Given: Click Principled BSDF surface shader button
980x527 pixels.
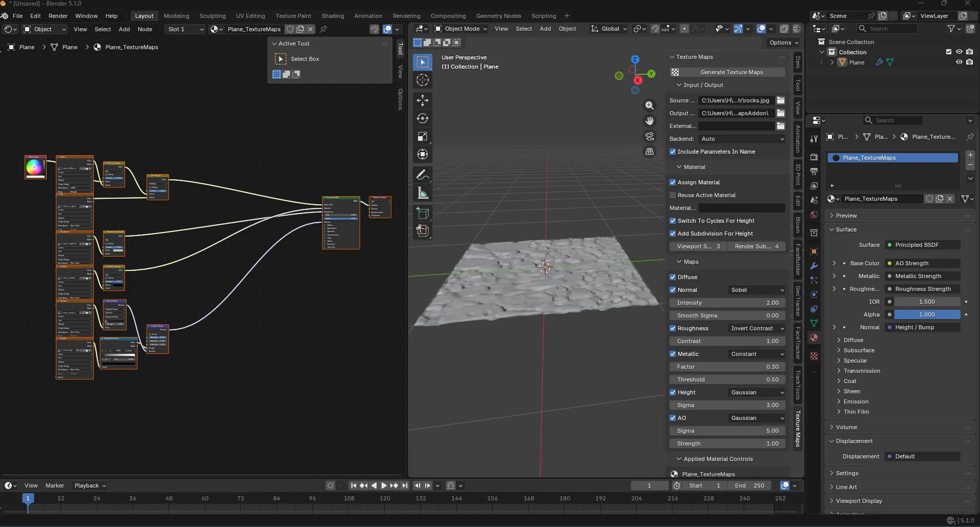Looking at the screenshot, I should click(922, 245).
